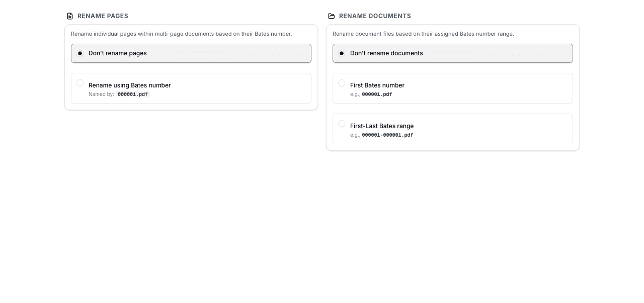
Task: Click the document icon beside RENAME PAGES
Action: tap(69, 16)
